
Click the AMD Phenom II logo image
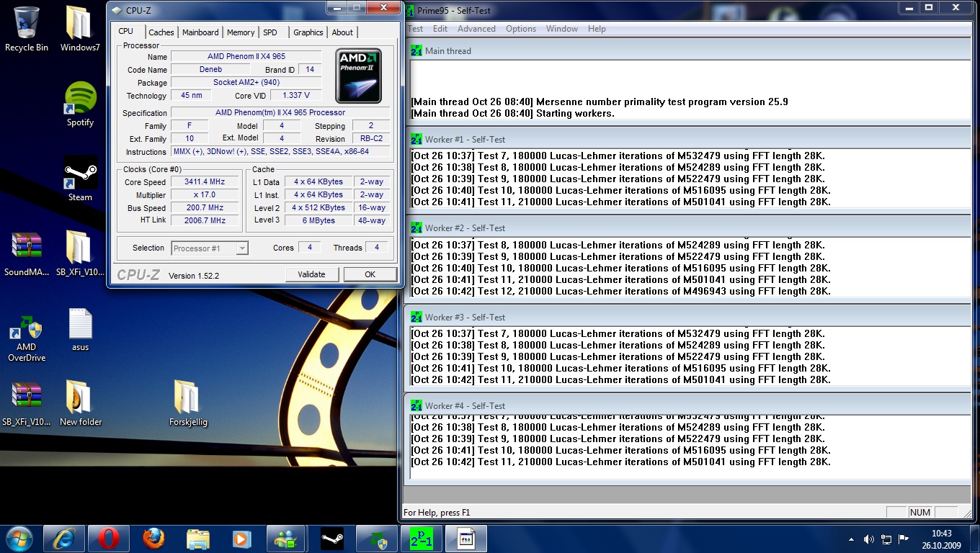click(x=359, y=76)
